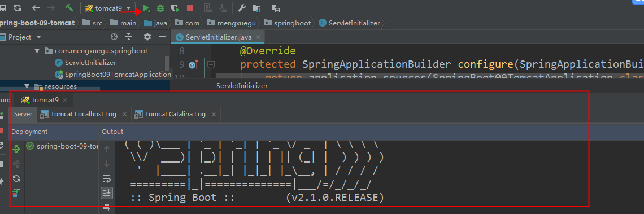Select com.mengxuegu.springboot package in tree
Image resolution: width=644 pixels, height=214 pixels.
(101, 51)
